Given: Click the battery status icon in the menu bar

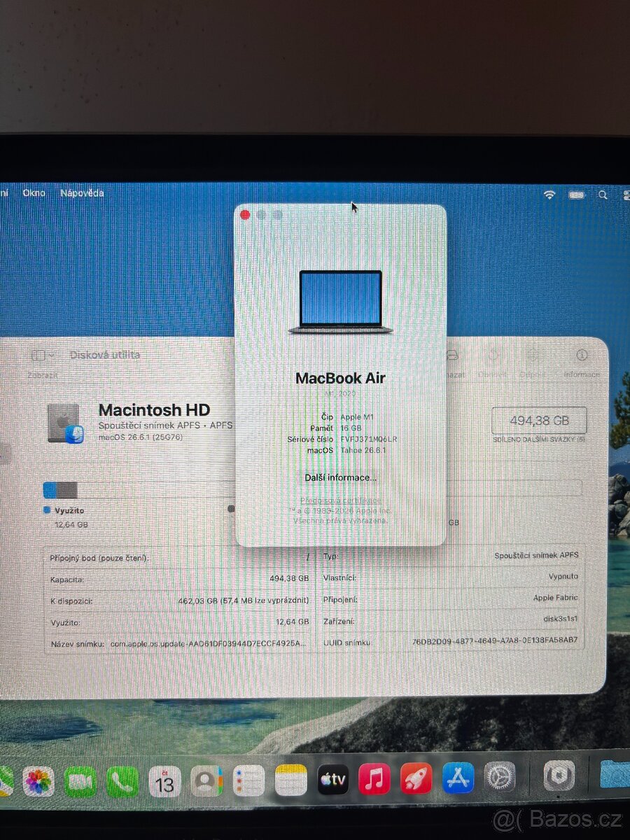Looking at the screenshot, I should (x=577, y=195).
